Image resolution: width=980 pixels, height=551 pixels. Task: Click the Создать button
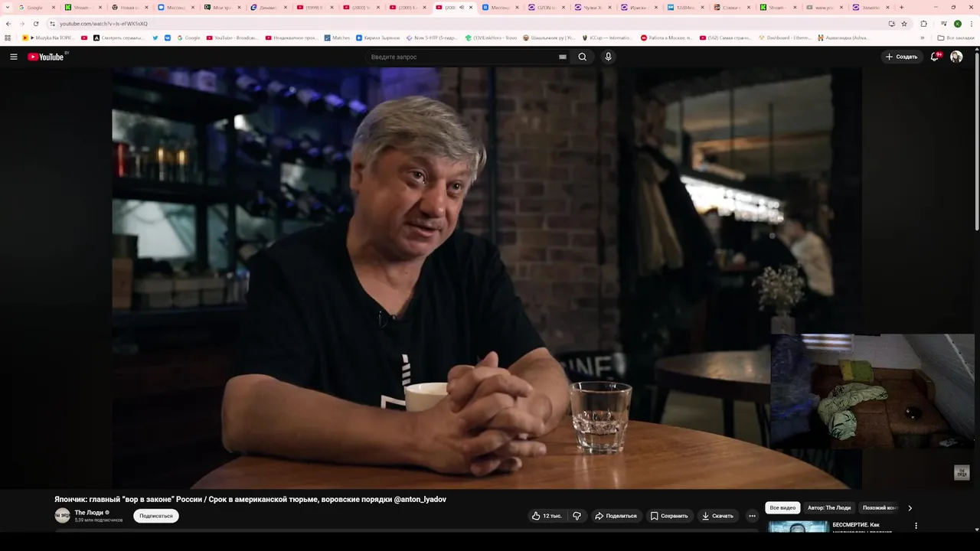[901, 57]
